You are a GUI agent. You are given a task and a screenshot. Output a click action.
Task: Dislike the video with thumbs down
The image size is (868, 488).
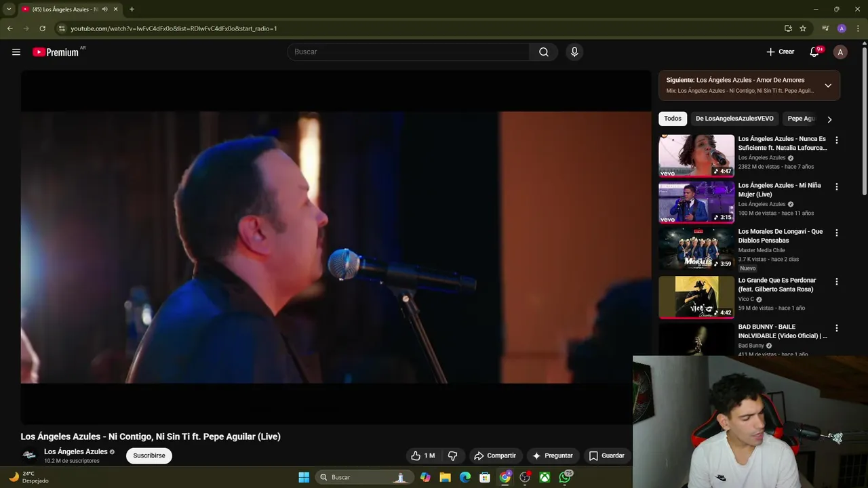[x=452, y=455]
